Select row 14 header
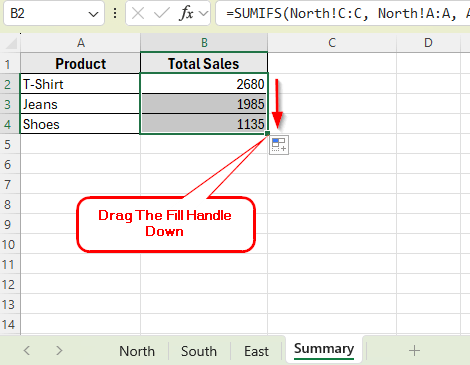This screenshot has height=365, width=470. coord(9,325)
